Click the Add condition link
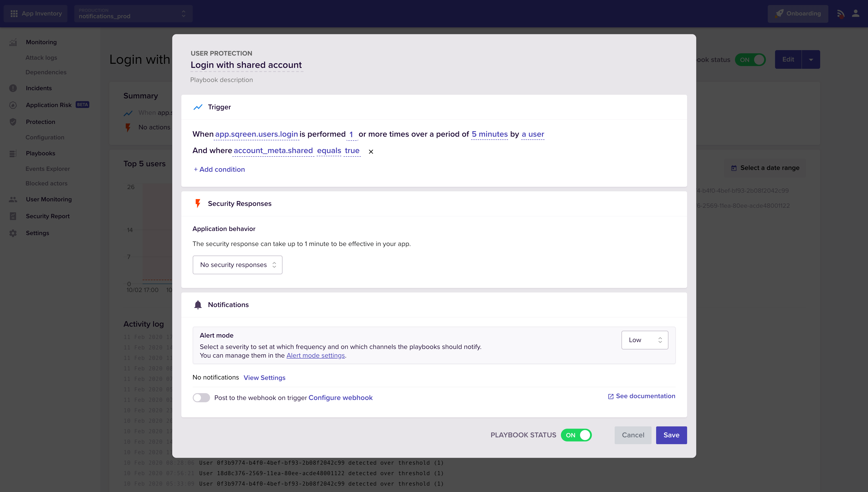Viewport: 868px width, 492px height. [219, 170]
